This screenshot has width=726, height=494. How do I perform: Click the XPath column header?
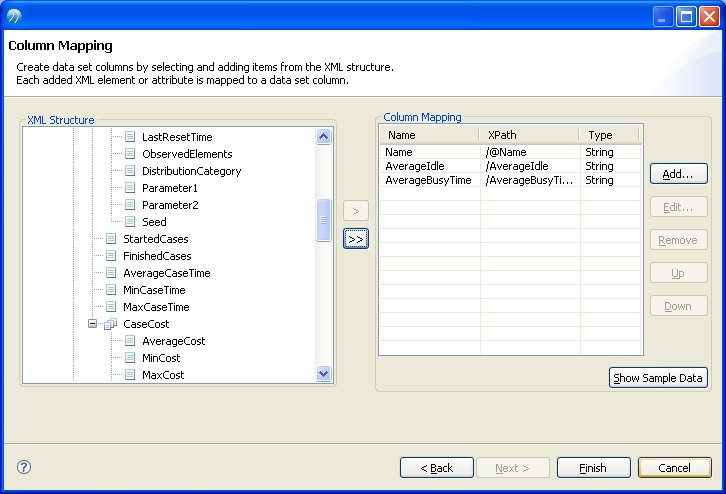[529, 135]
